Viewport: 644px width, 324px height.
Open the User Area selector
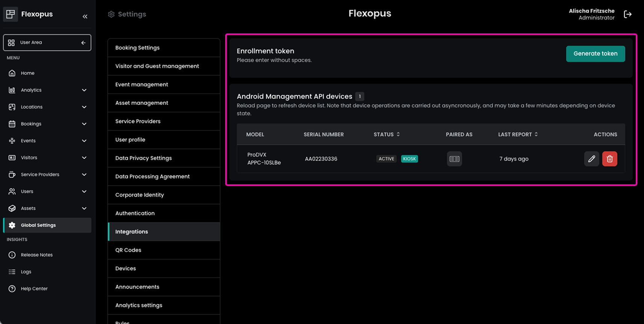point(47,42)
